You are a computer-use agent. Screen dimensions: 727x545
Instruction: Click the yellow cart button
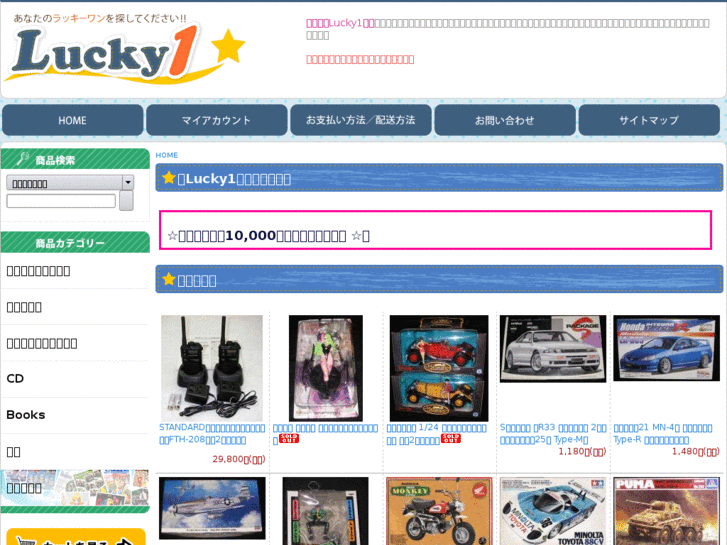pyautogui.click(x=76, y=537)
